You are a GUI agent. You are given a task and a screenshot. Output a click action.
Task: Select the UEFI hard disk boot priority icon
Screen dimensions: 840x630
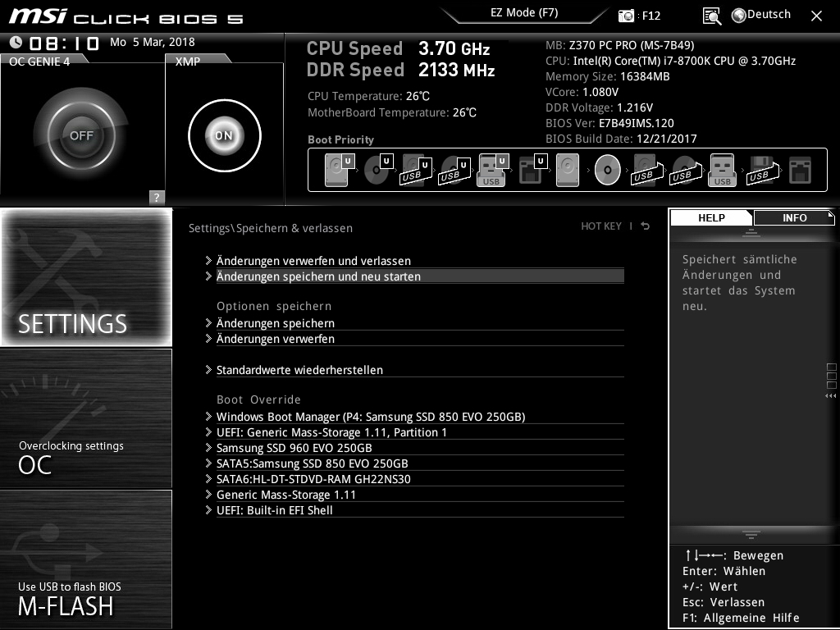[340, 170]
